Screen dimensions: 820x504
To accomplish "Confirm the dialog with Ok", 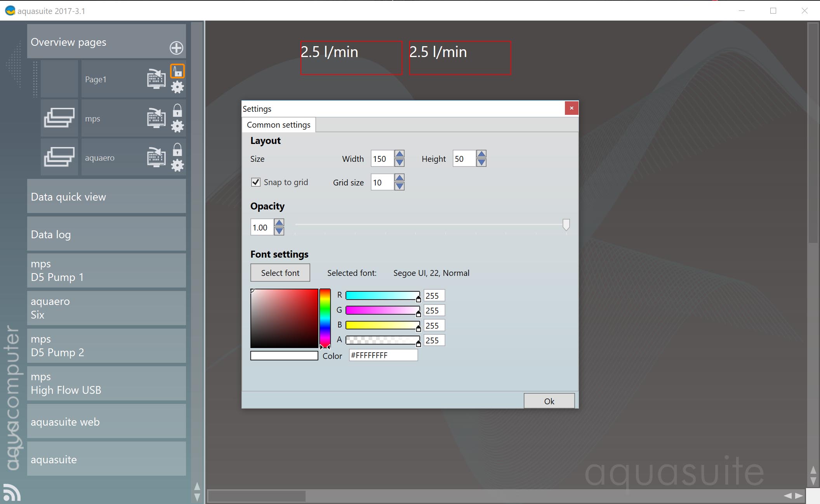I will [x=549, y=401].
